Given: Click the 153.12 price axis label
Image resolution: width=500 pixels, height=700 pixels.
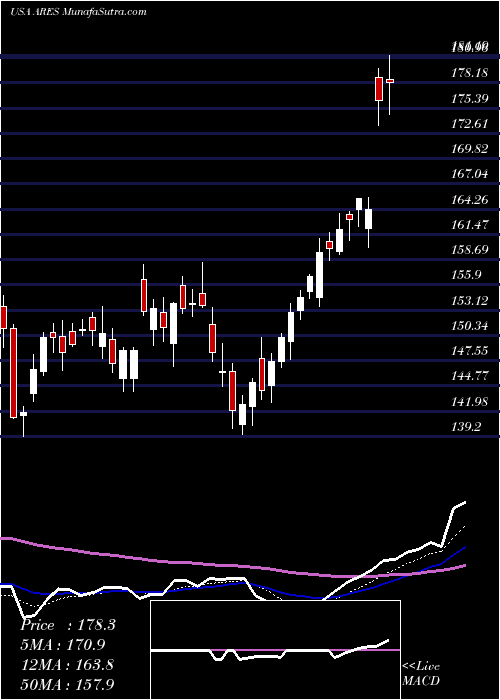Looking at the screenshot, I should pos(470,300).
